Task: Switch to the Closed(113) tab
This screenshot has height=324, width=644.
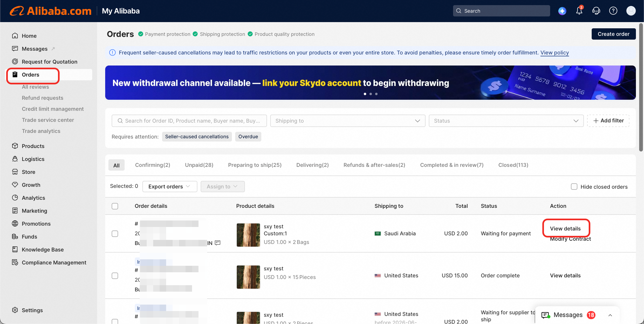Action: (x=513, y=165)
